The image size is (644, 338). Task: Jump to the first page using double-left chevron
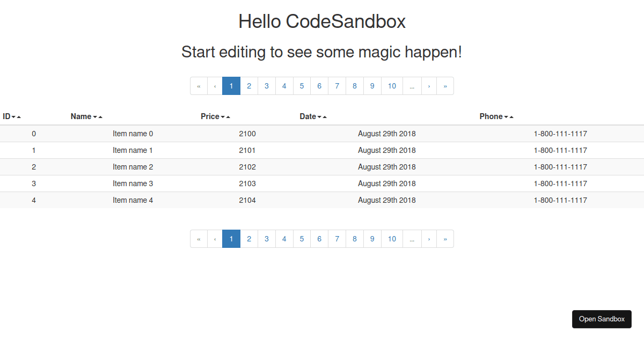[199, 86]
